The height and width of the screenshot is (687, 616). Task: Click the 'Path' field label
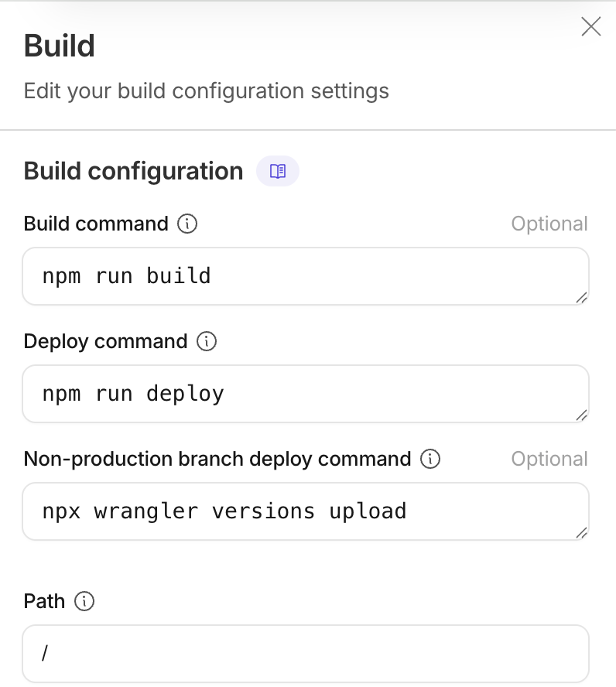pyautogui.click(x=45, y=601)
